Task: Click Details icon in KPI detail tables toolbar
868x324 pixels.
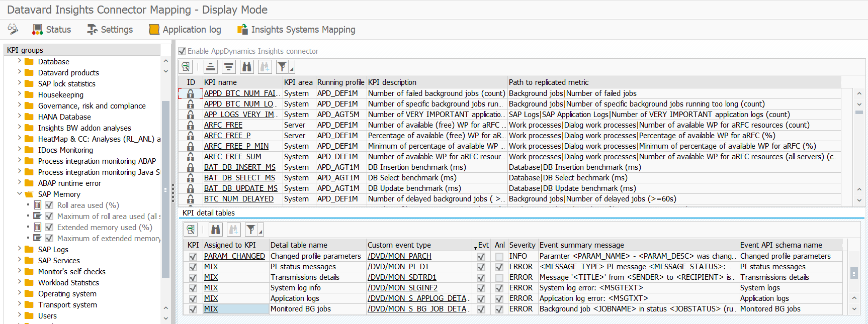Action: [191, 230]
